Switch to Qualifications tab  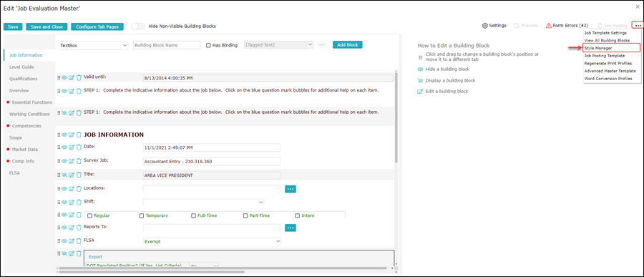pyautogui.click(x=24, y=79)
